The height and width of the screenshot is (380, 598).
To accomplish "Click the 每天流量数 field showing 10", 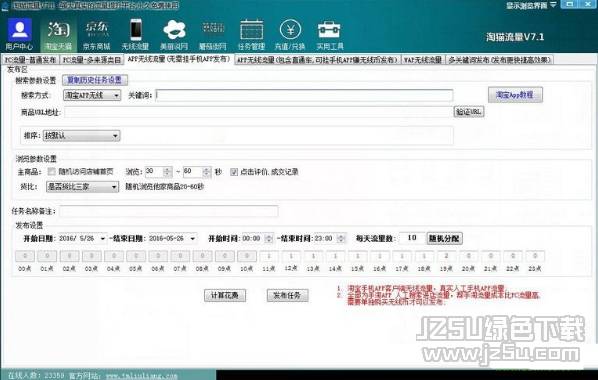I will coord(412,238).
